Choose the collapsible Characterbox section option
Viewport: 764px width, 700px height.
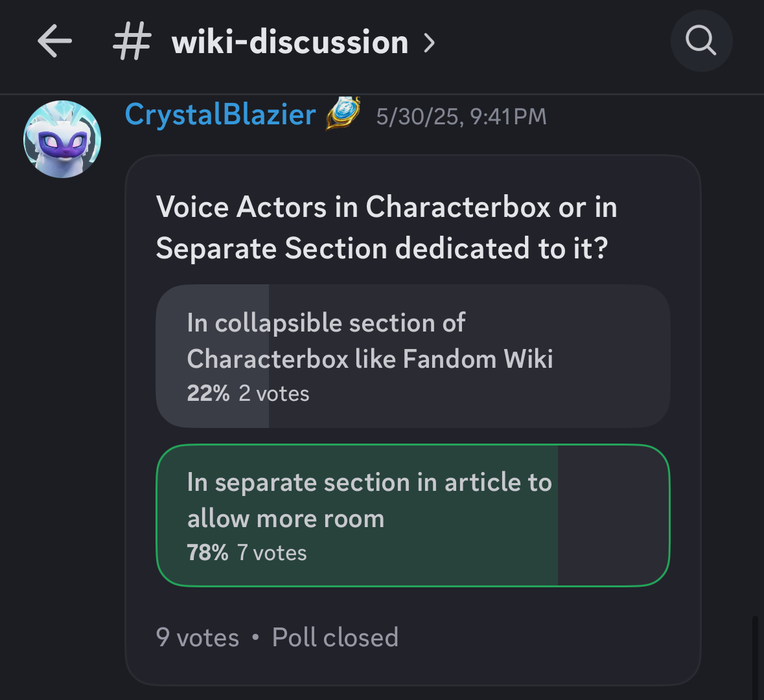pyautogui.click(x=413, y=356)
